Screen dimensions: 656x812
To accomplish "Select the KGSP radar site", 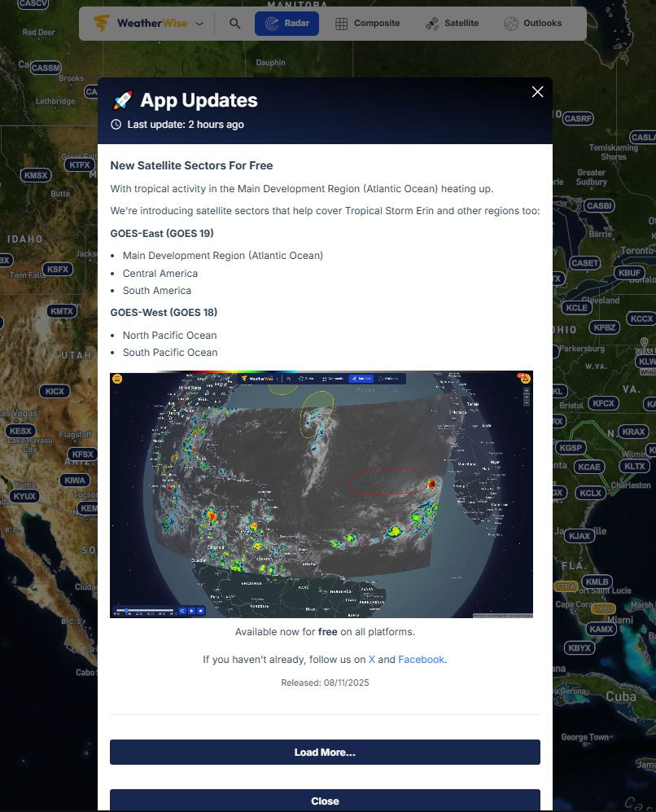I will 571,447.
